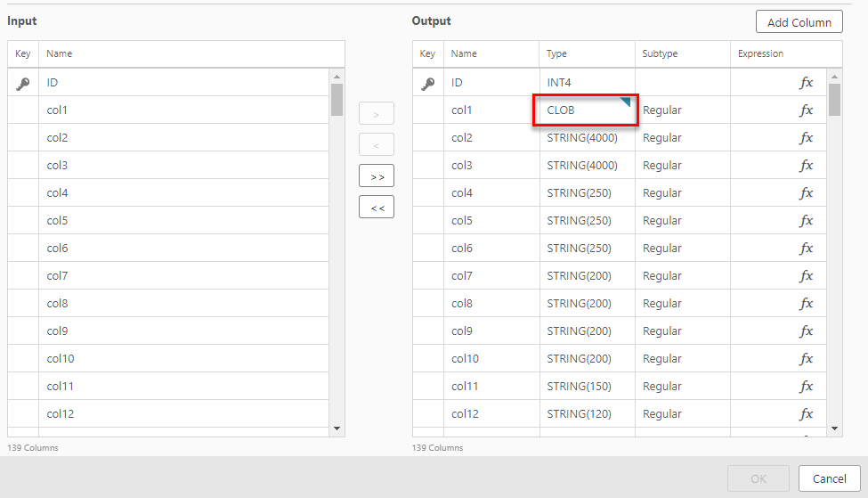Click fx icon for col7 output column
The image size is (868, 498).
(x=806, y=276)
